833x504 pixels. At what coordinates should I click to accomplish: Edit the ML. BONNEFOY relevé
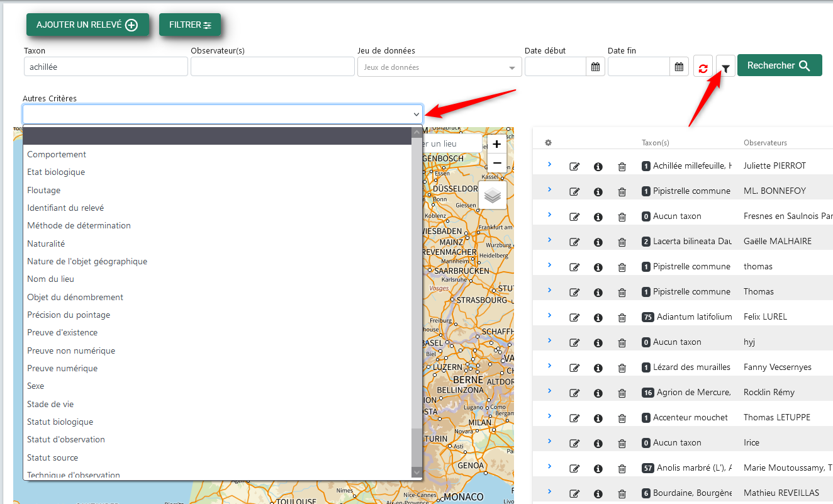pos(574,191)
